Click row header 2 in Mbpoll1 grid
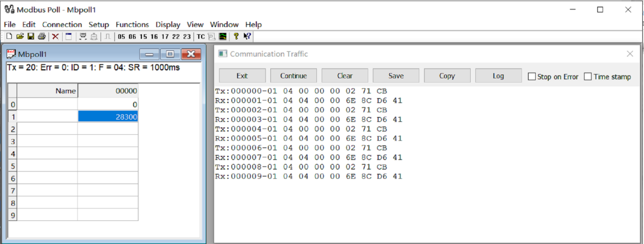This screenshot has width=644, height=244. point(12,129)
